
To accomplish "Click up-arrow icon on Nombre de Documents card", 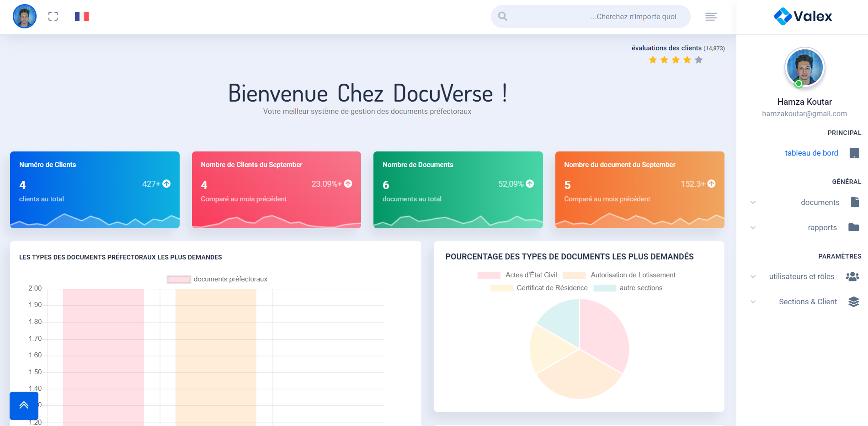I will point(530,183).
